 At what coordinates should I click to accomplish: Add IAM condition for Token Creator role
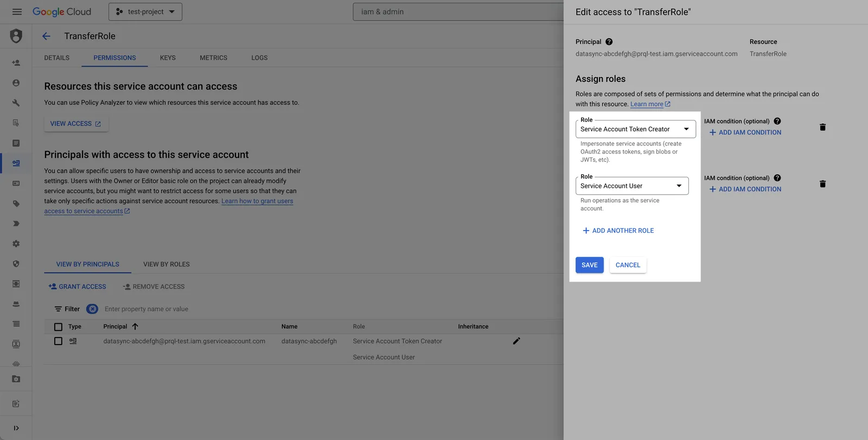point(745,132)
